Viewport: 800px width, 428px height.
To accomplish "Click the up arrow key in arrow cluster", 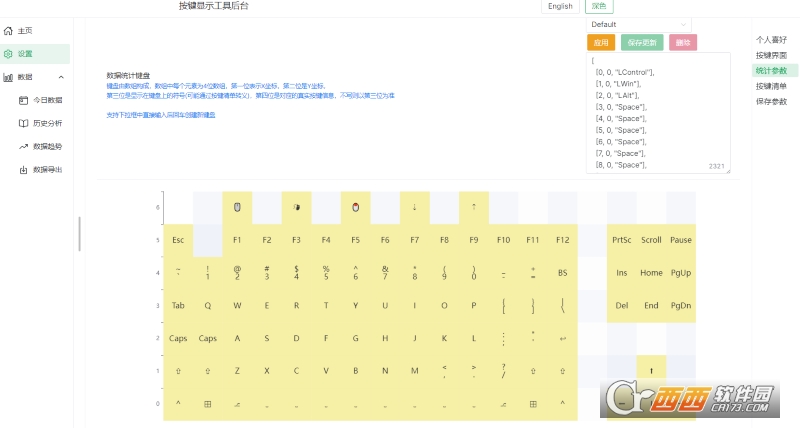I will (652, 371).
